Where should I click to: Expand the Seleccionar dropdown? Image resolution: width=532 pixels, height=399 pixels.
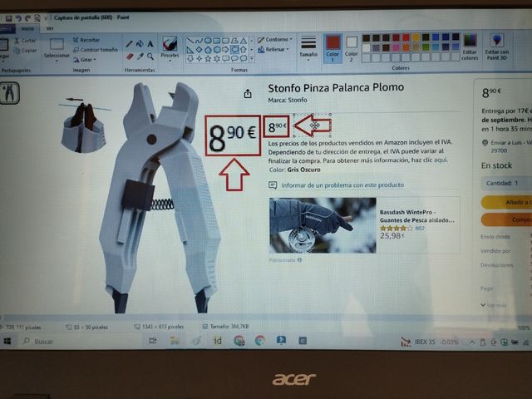(x=57, y=57)
